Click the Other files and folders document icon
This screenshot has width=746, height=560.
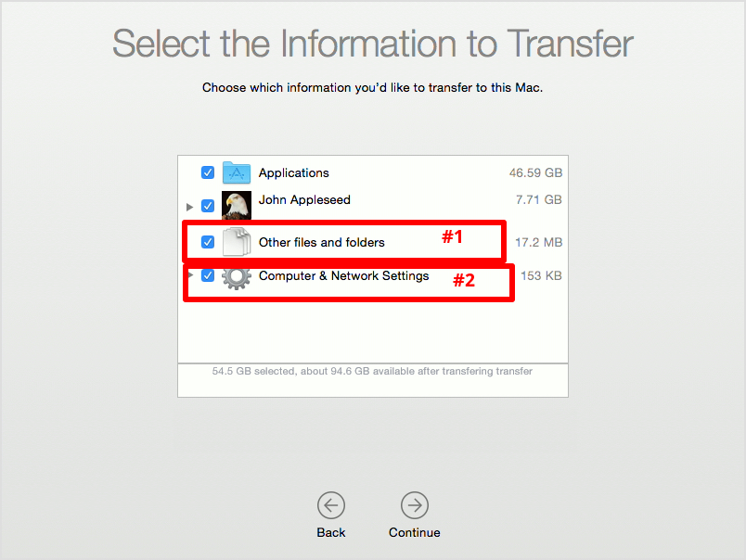coord(237,241)
